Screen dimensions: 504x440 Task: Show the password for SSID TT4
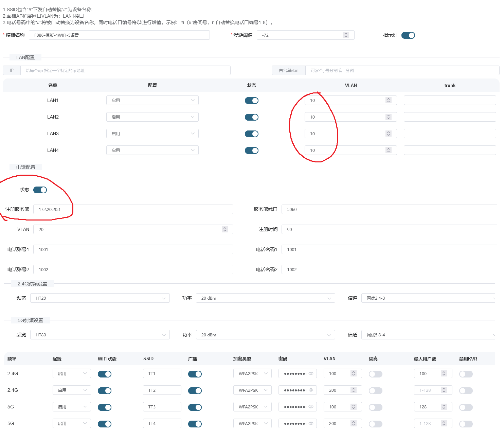pos(311,423)
